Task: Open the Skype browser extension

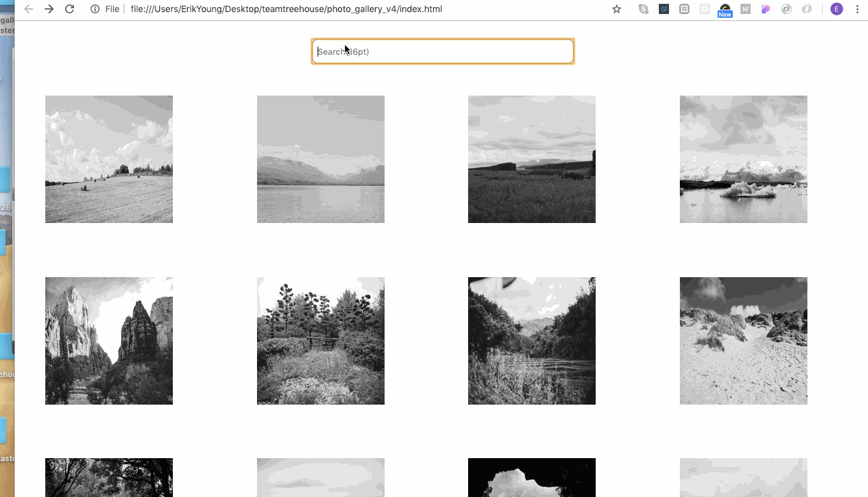Action: pos(644,9)
